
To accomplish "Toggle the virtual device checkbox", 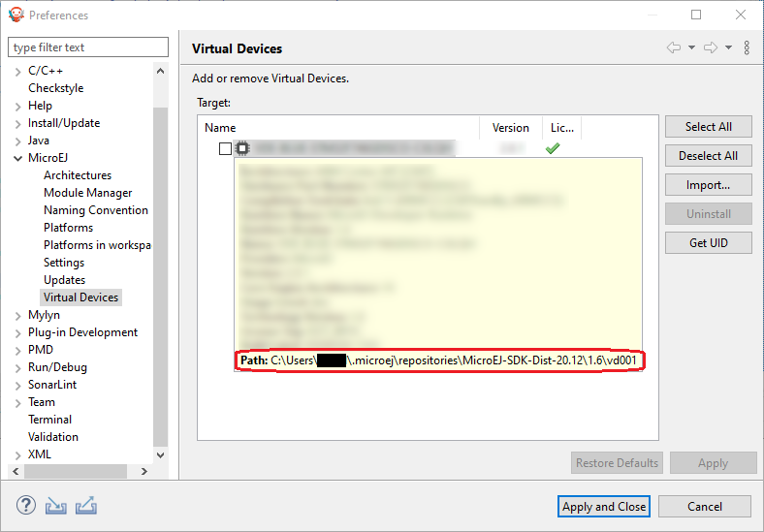I will click(x=225, y=148).
